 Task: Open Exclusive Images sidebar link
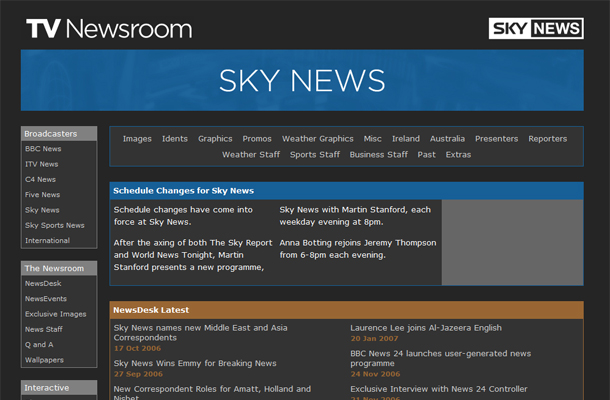(x=56, y=314)
